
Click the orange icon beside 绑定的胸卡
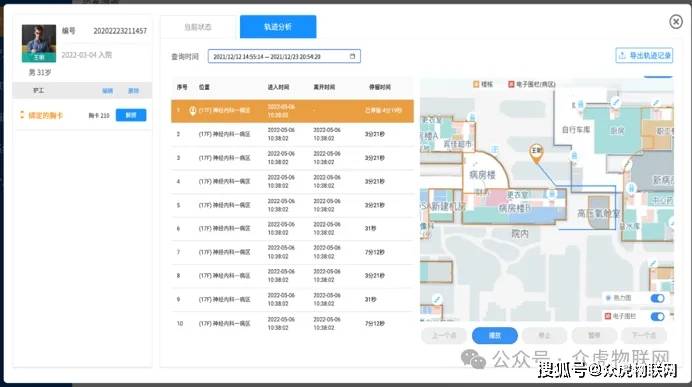22,115
